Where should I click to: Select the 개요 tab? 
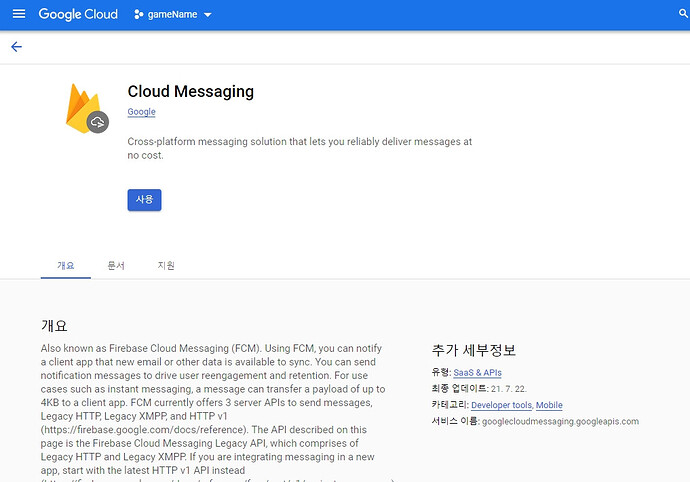pyautogui.click(x=66, y=265)
